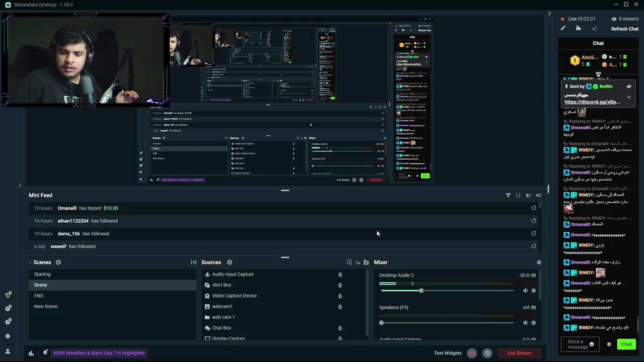Open the chat emoji picker
Screen dimensions: 644x362
click(x=592, y=344)
